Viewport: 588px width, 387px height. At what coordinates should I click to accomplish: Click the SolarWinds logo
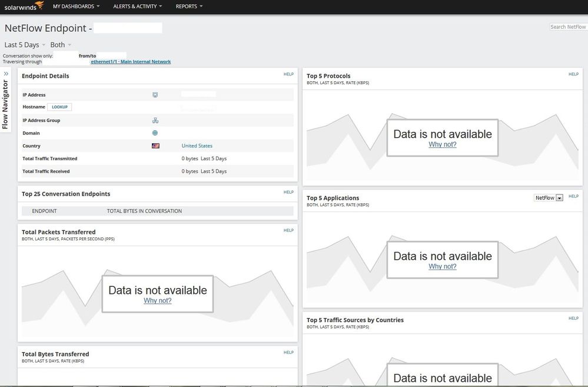point(24,6)
